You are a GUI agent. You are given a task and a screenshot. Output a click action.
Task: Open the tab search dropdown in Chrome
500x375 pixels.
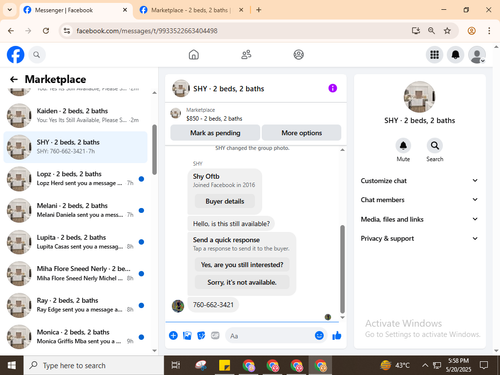click(10, 10)
